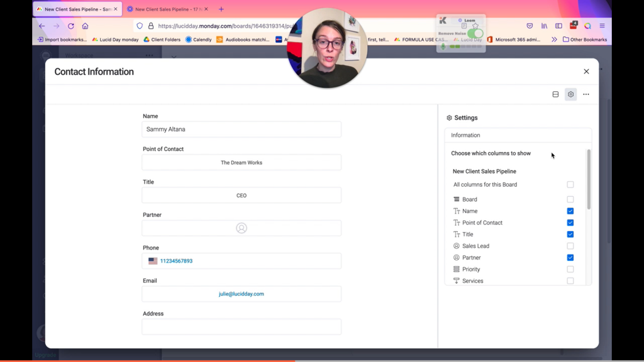The height and width of the screenshot is (362, 644).
Task: Uncheck the Partner column checkbox
Action: pos(570,258)
